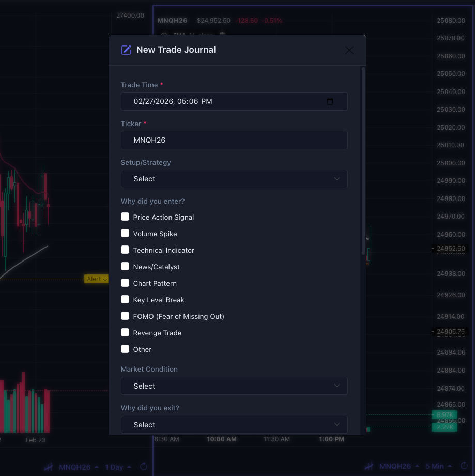Image resolution: width=475 pixels, height=476 pixels.
Task: Open MNQH26 symbol dropdown in right chart footer
Action: click(399, 466)
